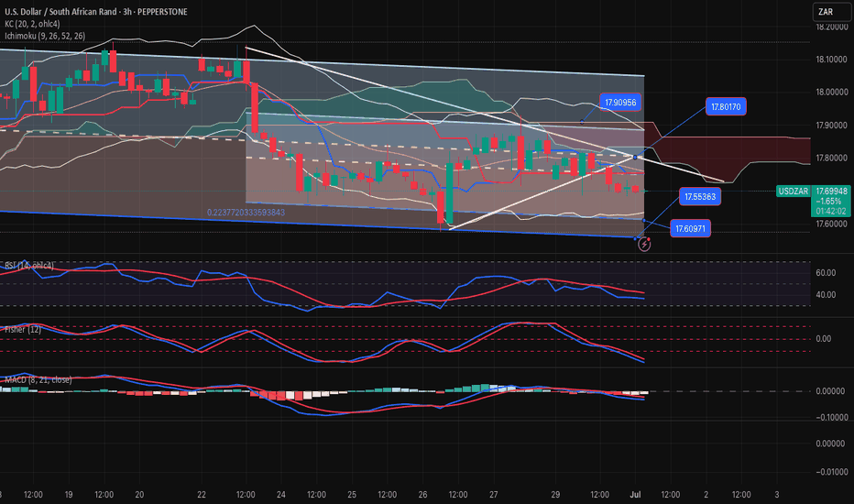854x504 pixels.
Task: Click the lightning bolt event icon
Action: tap(644, 245)
